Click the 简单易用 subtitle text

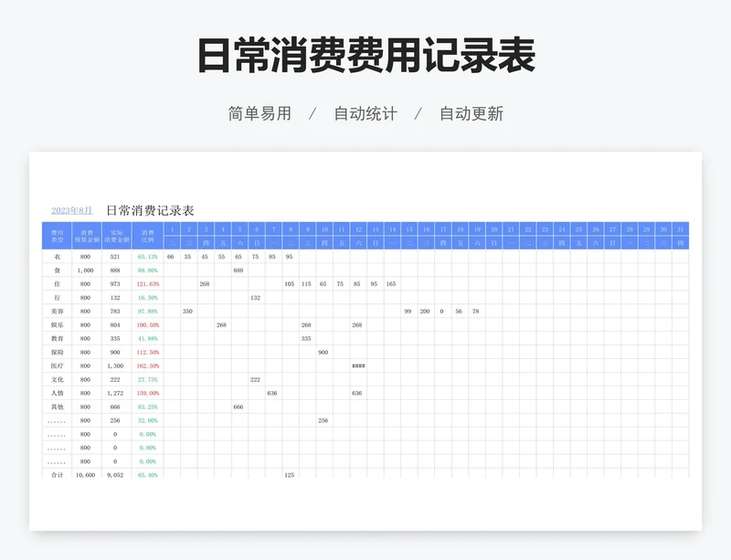click(260, 114)
